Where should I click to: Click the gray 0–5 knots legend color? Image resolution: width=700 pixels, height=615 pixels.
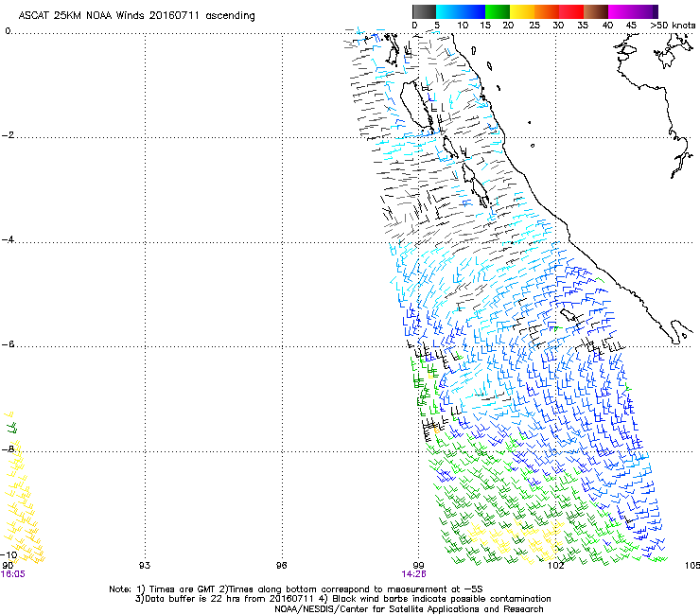(x=424, y=11)
